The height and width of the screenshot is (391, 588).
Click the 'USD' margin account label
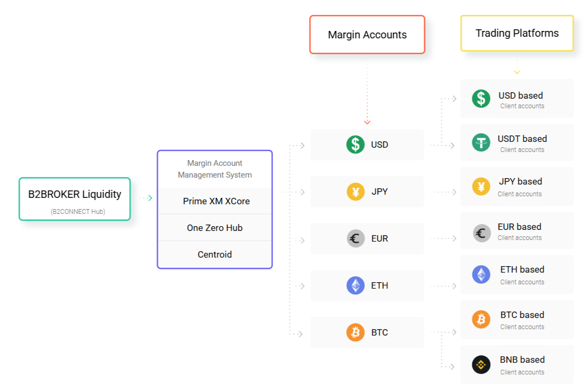point(380,145)
